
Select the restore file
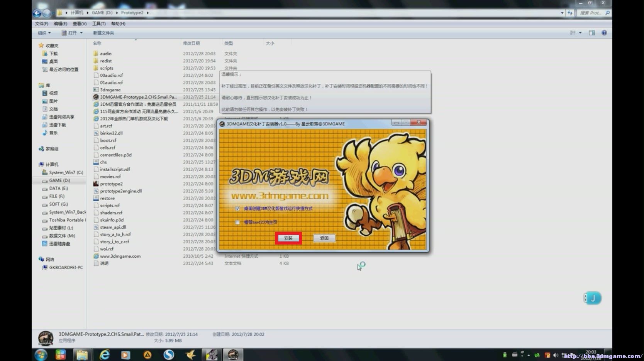(x=107, y=198)
